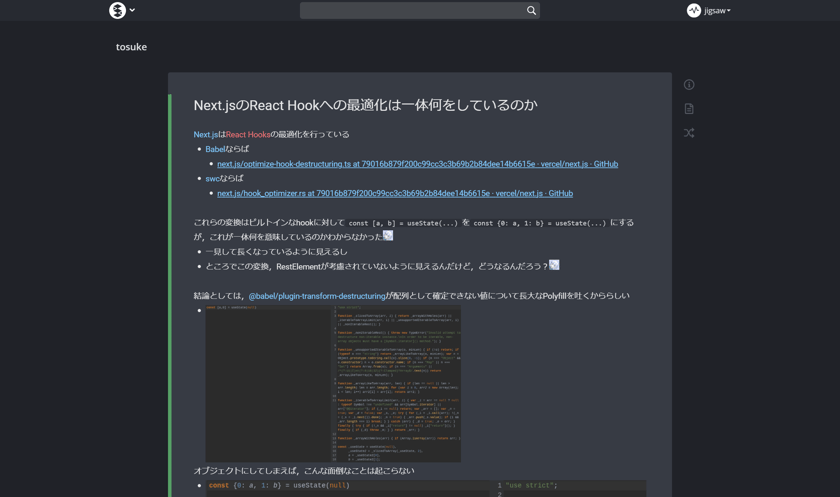Screen dimensions: 840x497
Task: Enlarge the Babel polyfill output screenshot
Action: pyautogui.click(x=333, y=383)
